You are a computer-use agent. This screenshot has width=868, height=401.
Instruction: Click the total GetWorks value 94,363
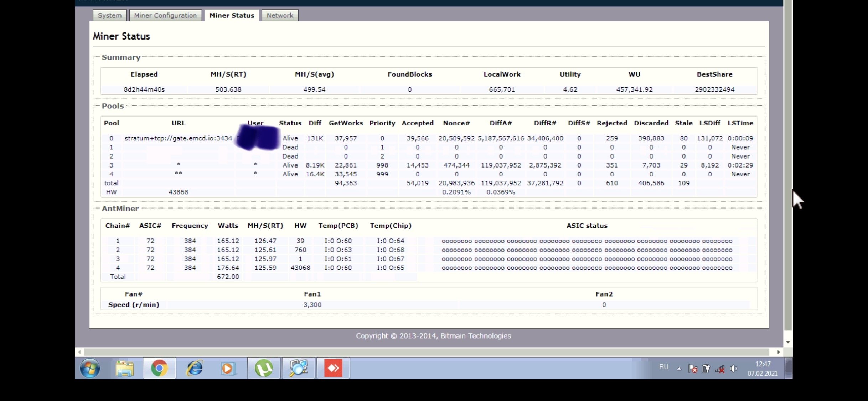[346, 183]
